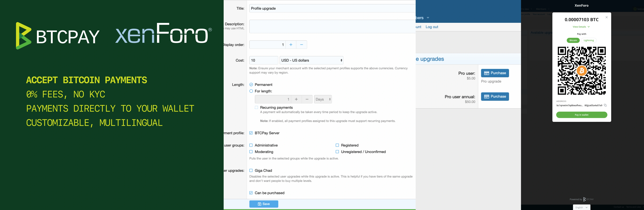
Task: Click the floppy disk icon on the Save button
Action: click(259, 204)
